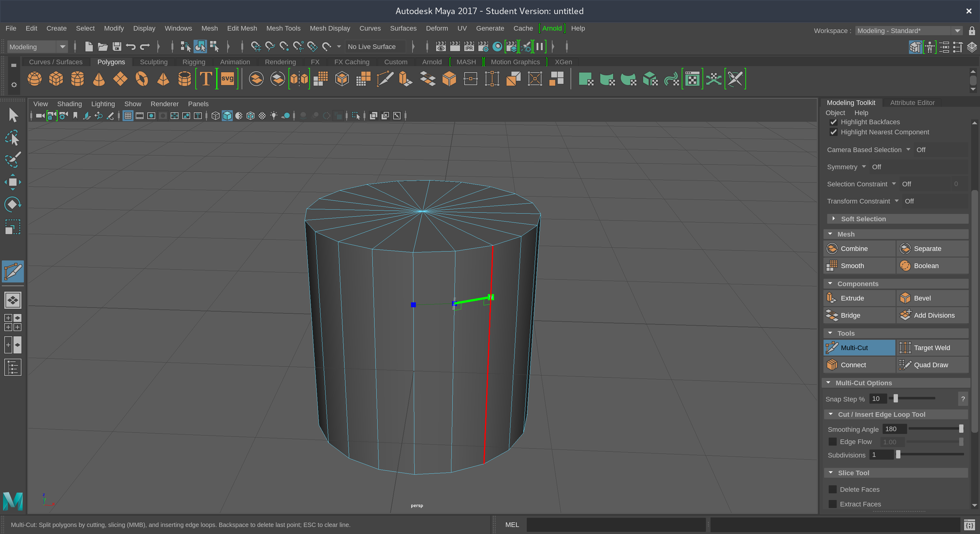Click the polygon Type text tool icon
Viewport: 980px width, 534px height.
(206, 79)
